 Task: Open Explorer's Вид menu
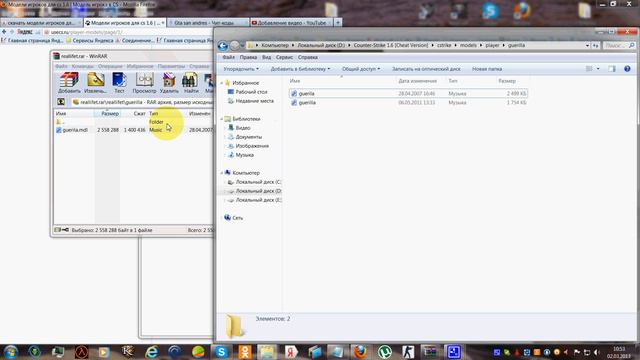pos(267,58)
